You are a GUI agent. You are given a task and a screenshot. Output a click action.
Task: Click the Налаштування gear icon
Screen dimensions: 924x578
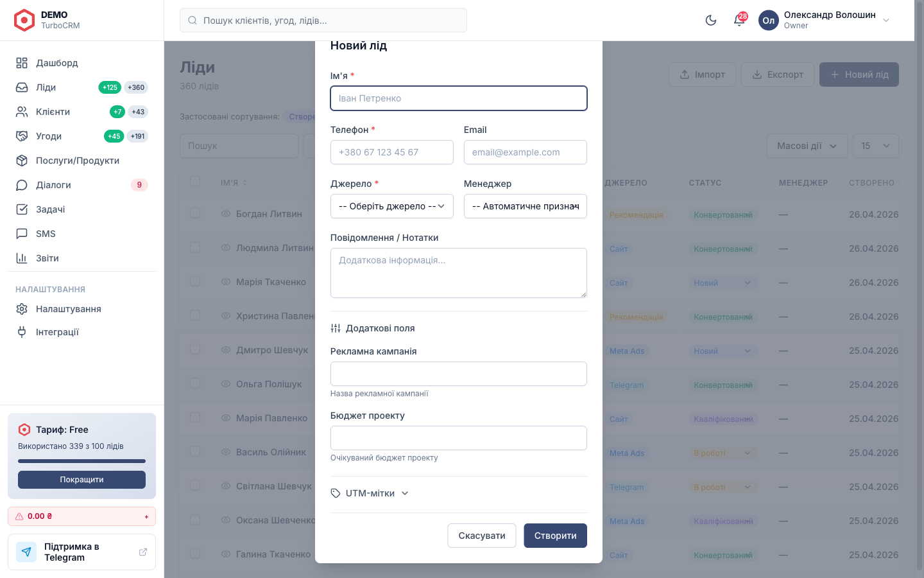coord(22,309)
